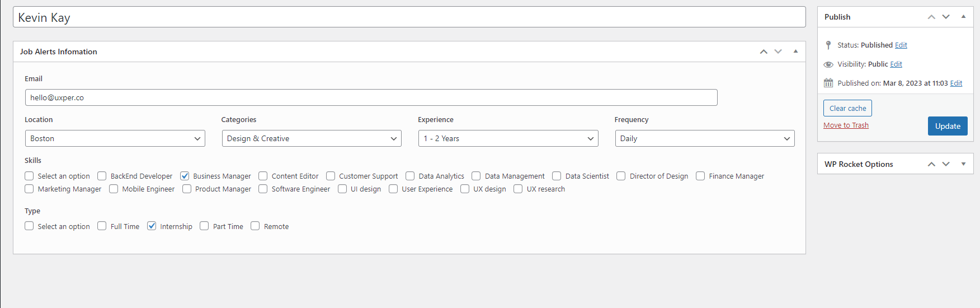Expand WP Rocket Options panel triangle
Viewport: 980px width, 308px height.
click(963, 164)
